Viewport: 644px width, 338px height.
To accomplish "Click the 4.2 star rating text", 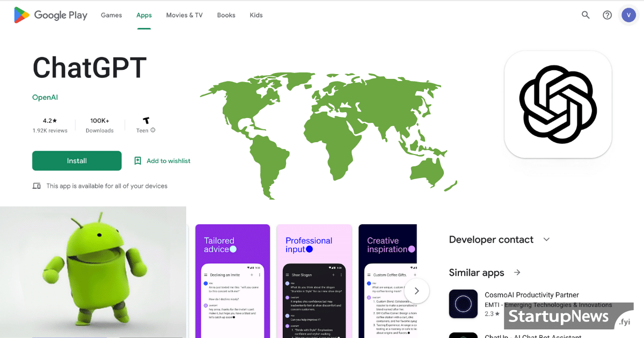I will [50, 121].
